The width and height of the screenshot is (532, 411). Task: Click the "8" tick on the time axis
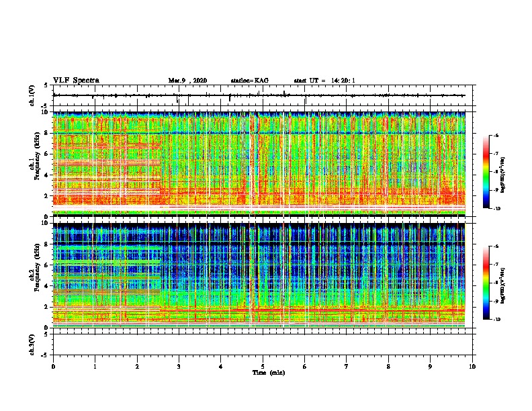click(x=388, y=366)
